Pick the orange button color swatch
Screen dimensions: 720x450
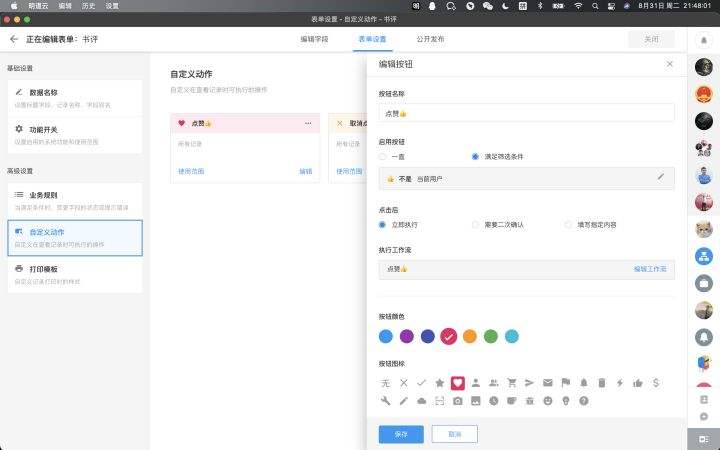470,336
